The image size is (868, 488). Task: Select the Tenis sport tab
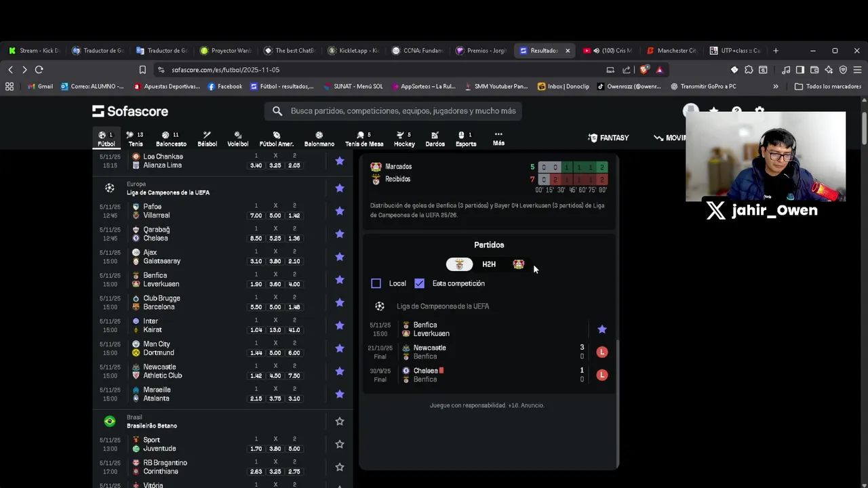point(136,139)
